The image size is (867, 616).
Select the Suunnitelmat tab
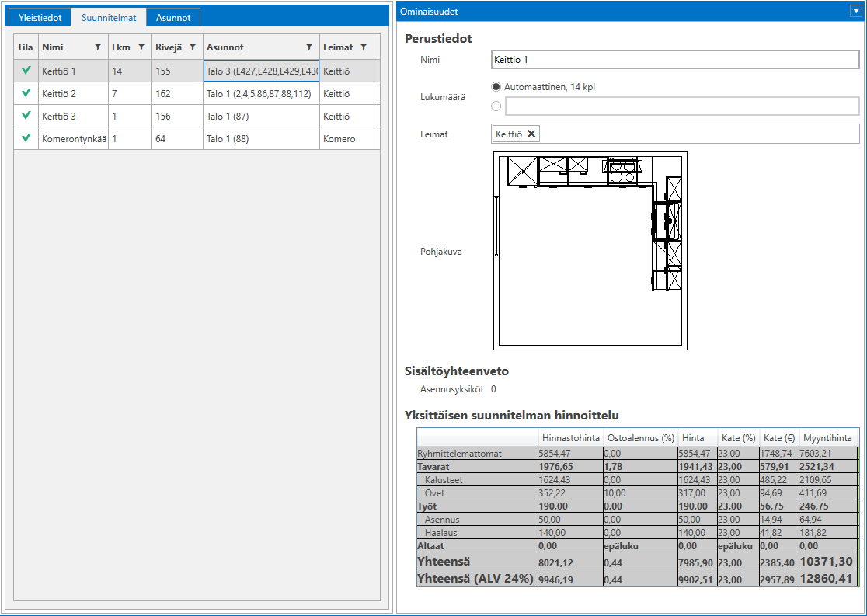point(109,18)
